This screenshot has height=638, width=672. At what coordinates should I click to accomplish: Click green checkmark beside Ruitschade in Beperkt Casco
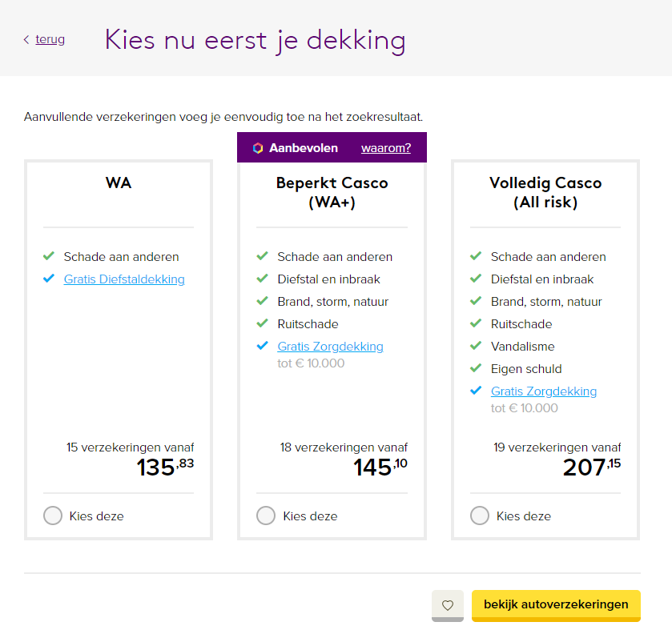[x=262, y=324]
